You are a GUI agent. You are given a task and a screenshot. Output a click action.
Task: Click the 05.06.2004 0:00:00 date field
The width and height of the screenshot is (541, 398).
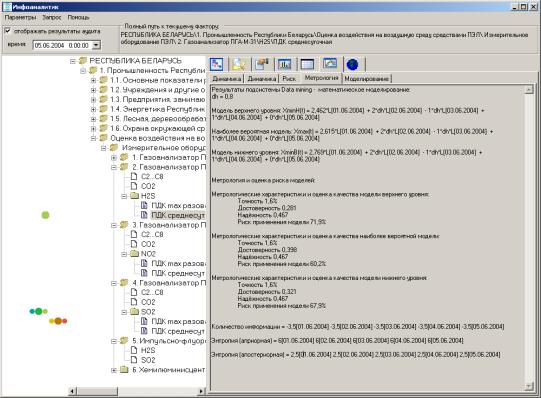tap(62, 45)
